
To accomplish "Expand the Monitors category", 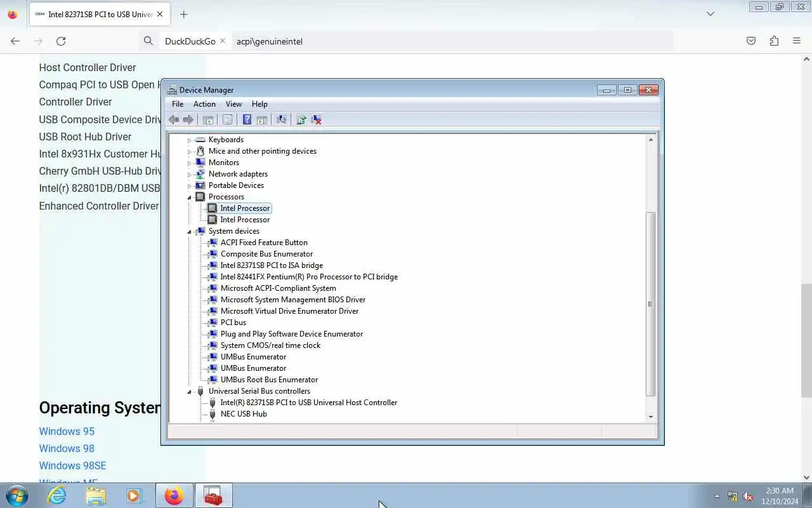I will (x=189, y=163).
